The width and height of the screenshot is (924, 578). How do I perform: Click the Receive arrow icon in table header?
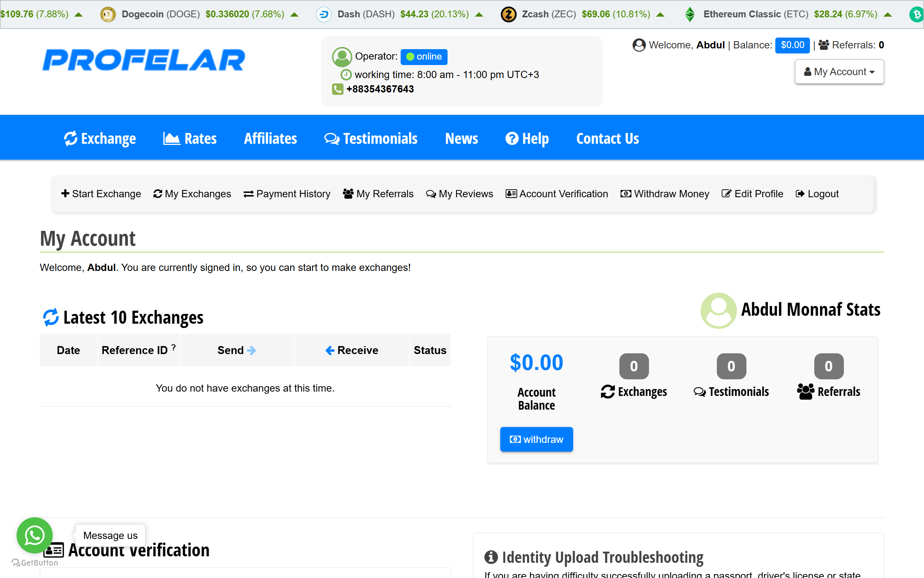pos(330,350)
